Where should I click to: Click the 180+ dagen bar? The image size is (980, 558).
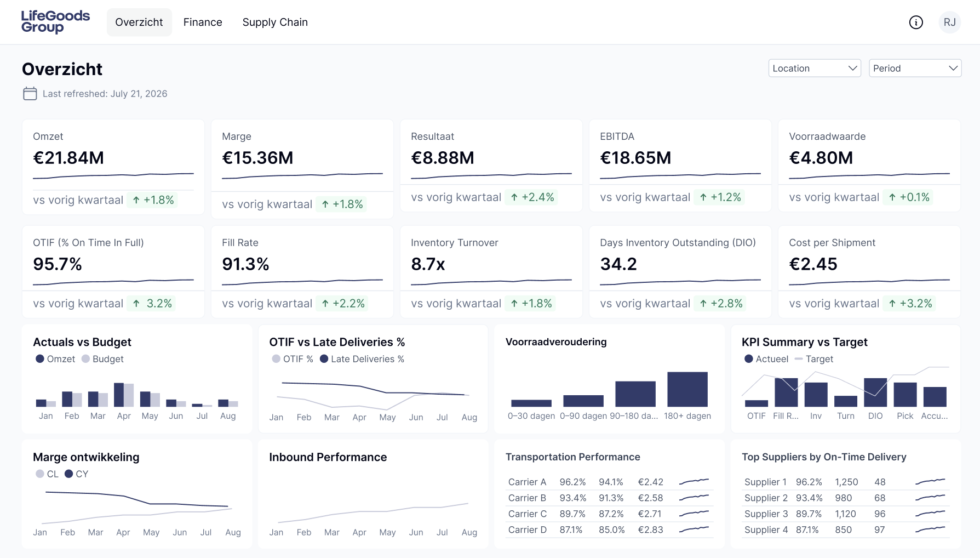point(687,389)
